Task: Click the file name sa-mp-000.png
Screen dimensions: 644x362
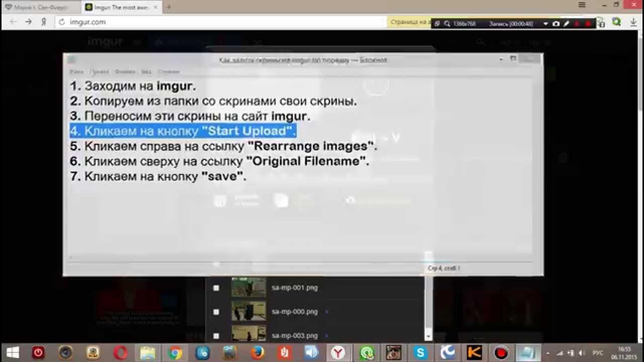Action: coord(294,312)
